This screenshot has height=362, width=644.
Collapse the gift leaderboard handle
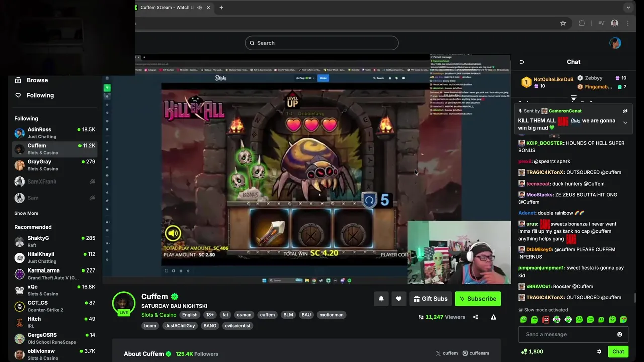point(573,98)
